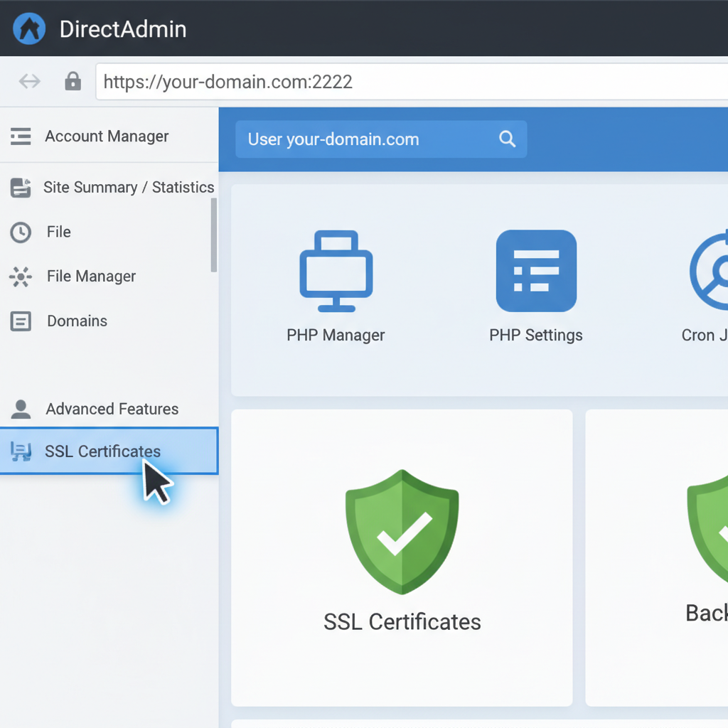The image size is (728, 728).
Task: Click the sidebar vertical scrollbar
Action: 213,235
